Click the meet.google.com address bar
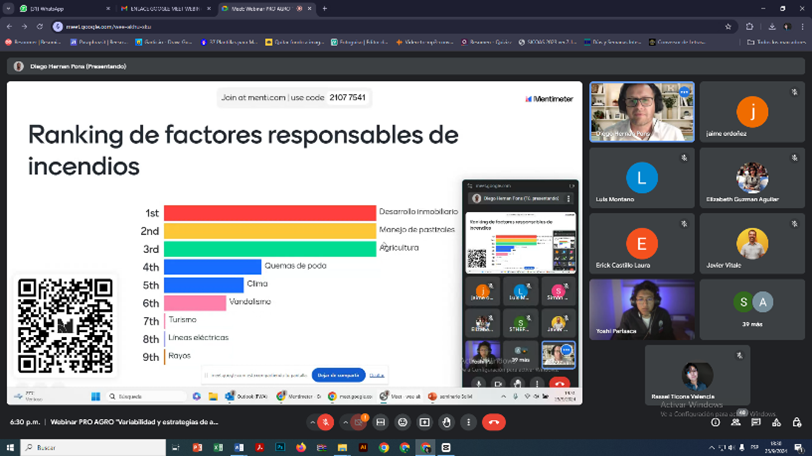Viewport: 812px width, 456px height. click(386, 26)
